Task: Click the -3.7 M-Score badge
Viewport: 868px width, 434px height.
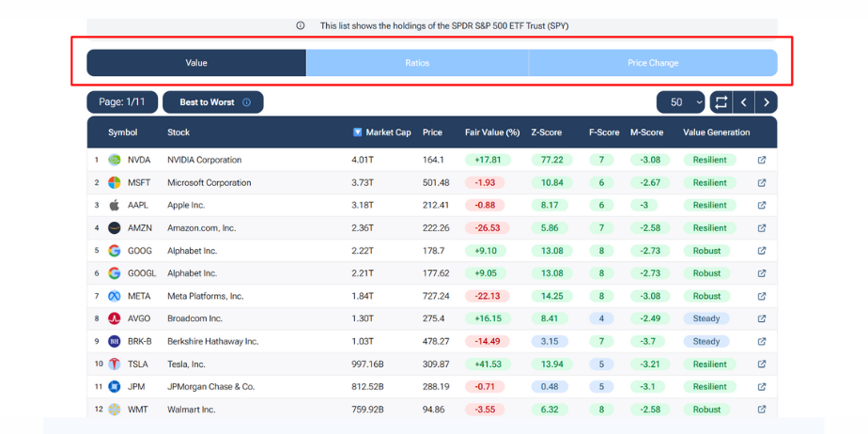Action: tap(647, 342)
